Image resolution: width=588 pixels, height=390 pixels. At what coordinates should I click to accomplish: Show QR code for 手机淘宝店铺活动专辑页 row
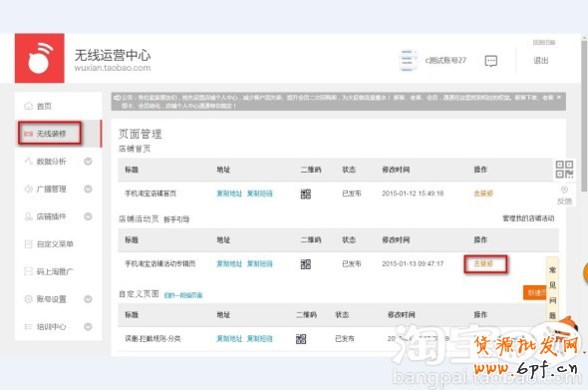[x=306, y=264]
